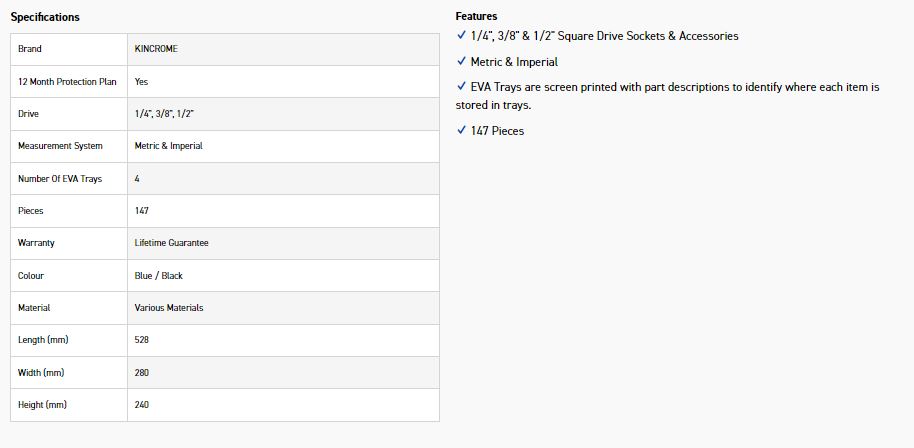Click checkmark next to Metric & Imperial feature

pyautogui.click(x=461, y=62)
